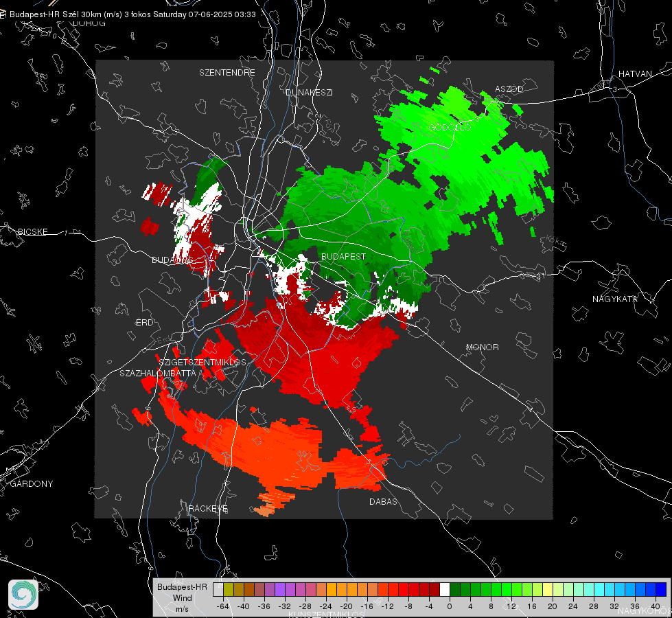Select the orange legend swatch above -24
This screenshot has height=618, width=672.
(x=332, y=589)
